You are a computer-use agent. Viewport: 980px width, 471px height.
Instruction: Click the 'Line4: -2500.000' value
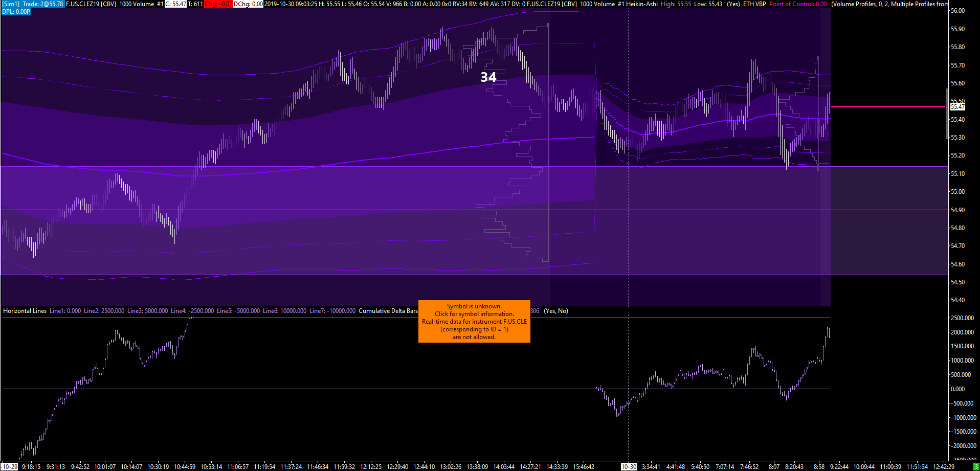tap(192, 311)
